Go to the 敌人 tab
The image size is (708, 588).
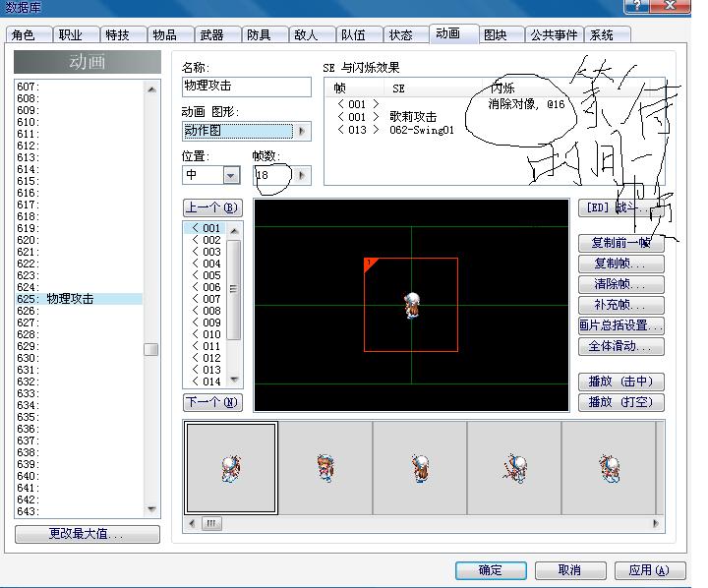312,34
